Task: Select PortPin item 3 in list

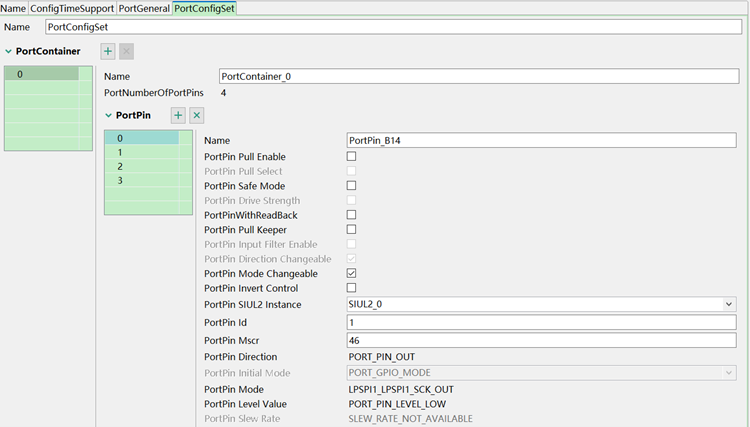Action: (x=121, y=180)
